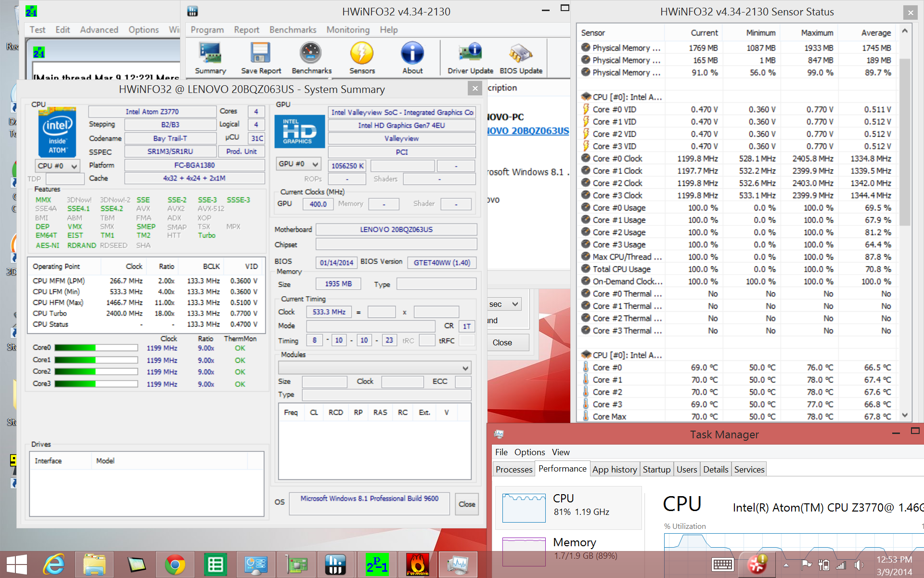
Task: Open the Report menu in HWiNFO32
Action: (x=246, y=30)
